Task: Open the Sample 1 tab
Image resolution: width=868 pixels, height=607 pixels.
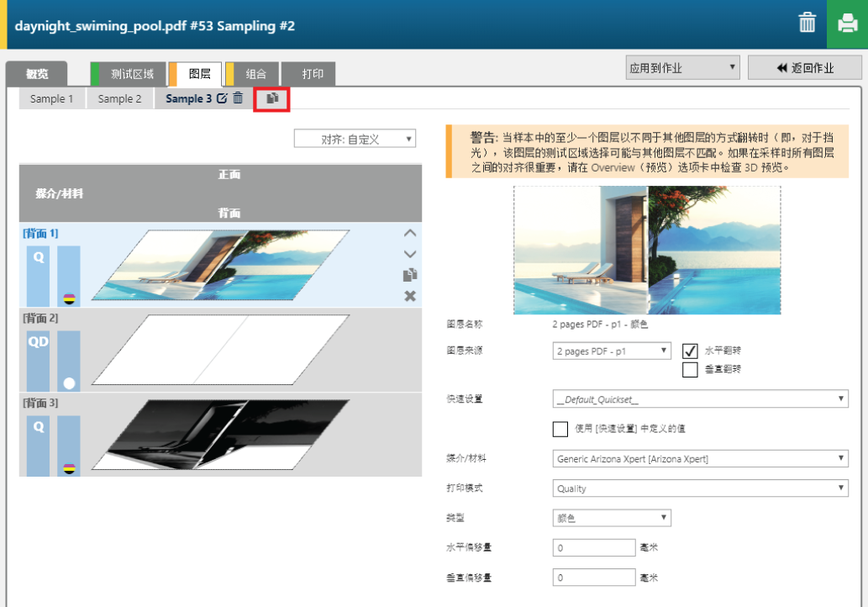Action: 51,98
